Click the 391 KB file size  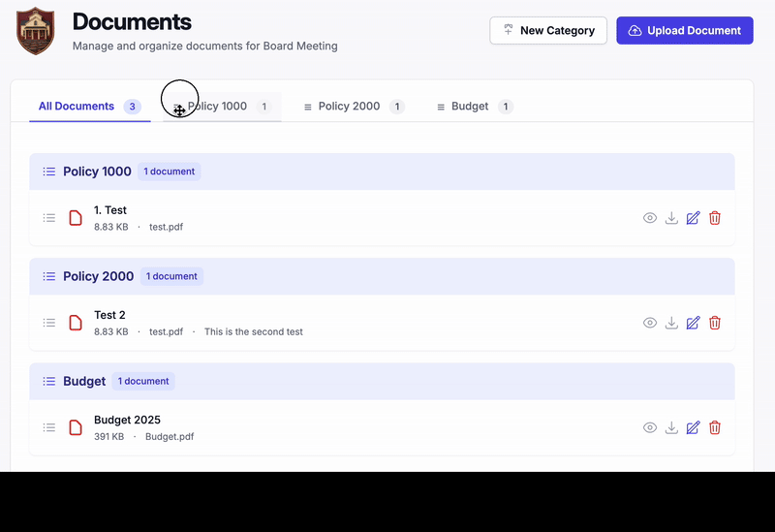[108, 437]
